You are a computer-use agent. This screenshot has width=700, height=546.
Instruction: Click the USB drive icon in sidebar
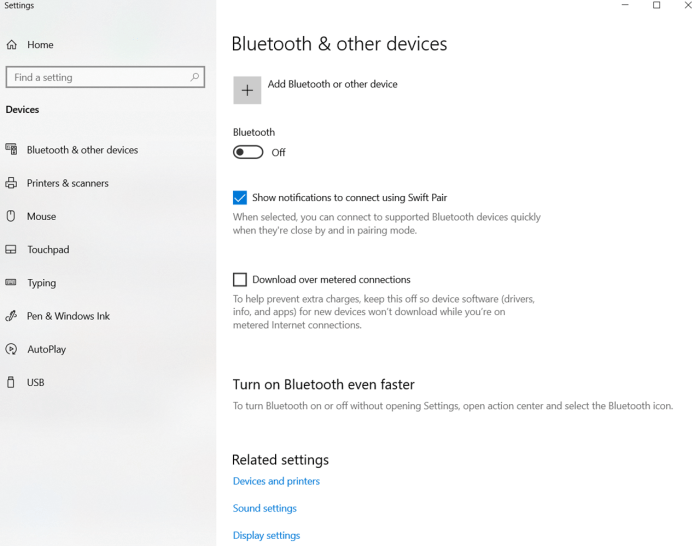click(x=11, y=382)
